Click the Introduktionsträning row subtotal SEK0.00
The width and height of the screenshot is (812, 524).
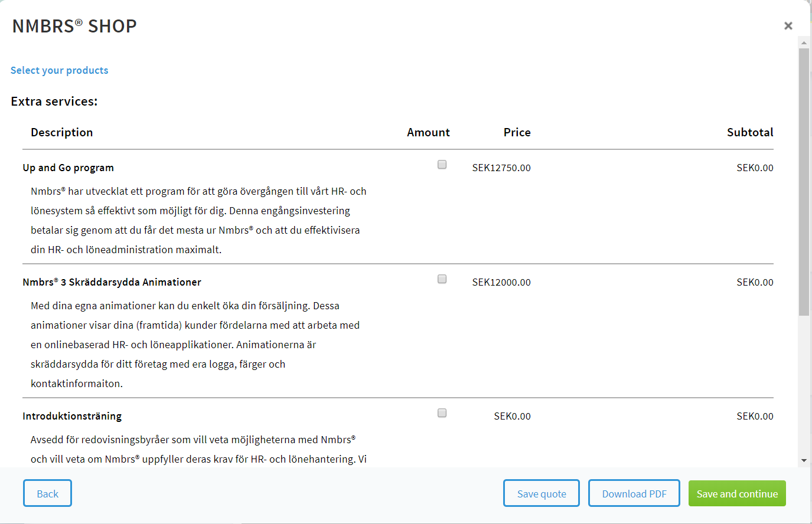click(x=755, y=416)
